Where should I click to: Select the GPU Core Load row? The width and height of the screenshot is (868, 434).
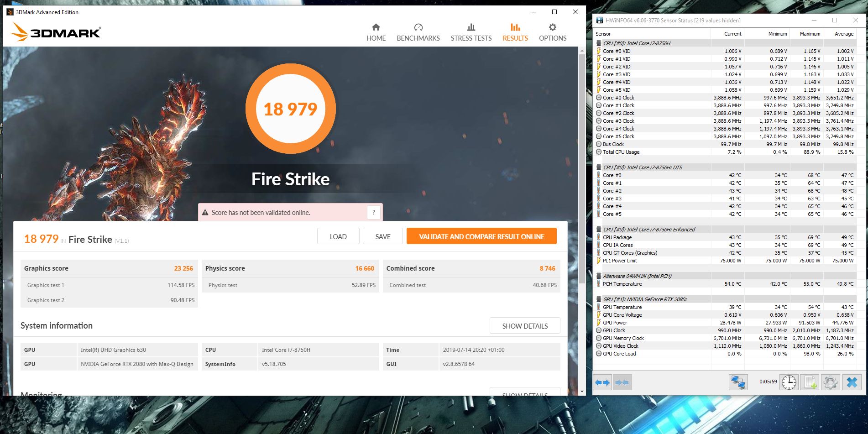point(726,354)
